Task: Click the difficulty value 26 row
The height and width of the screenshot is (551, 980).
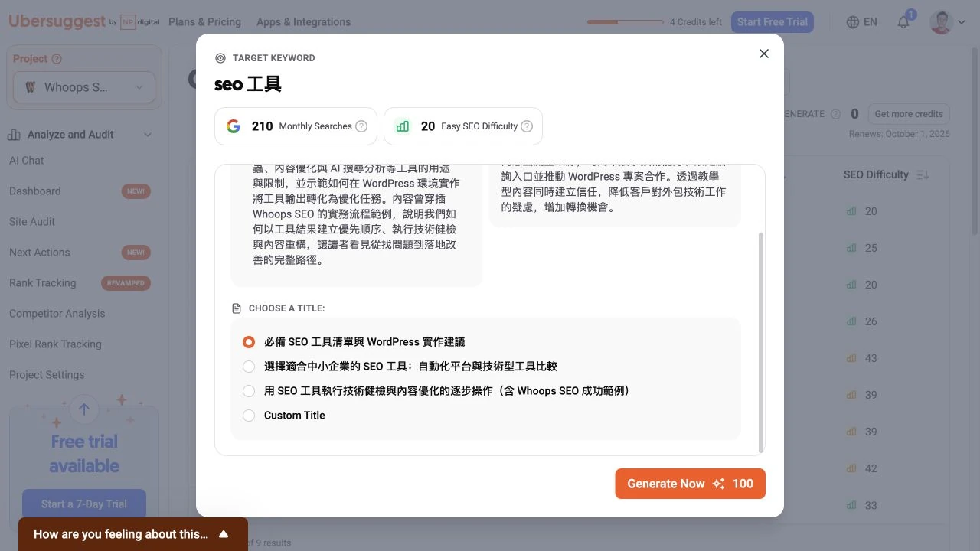Action: [871, 321]
